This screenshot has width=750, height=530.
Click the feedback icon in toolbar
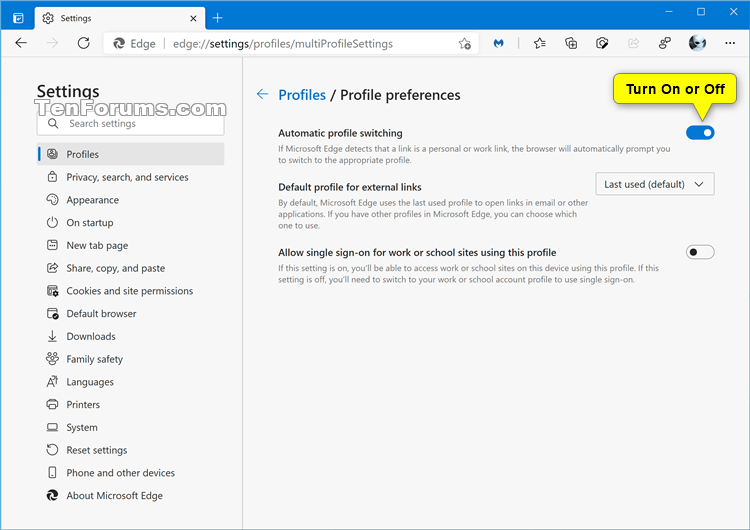[x=664, y=44]
